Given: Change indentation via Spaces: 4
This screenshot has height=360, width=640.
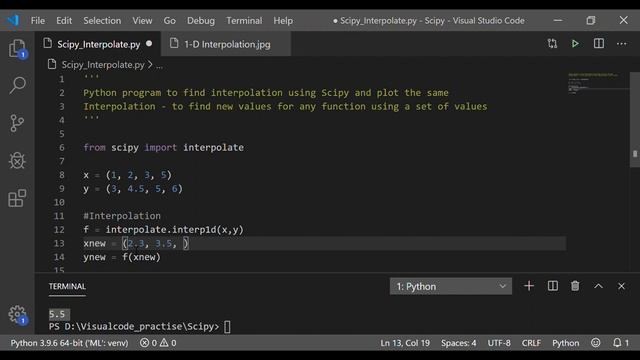Looking at the screenshot, I should pyautogui.click(x=458, y=343).
